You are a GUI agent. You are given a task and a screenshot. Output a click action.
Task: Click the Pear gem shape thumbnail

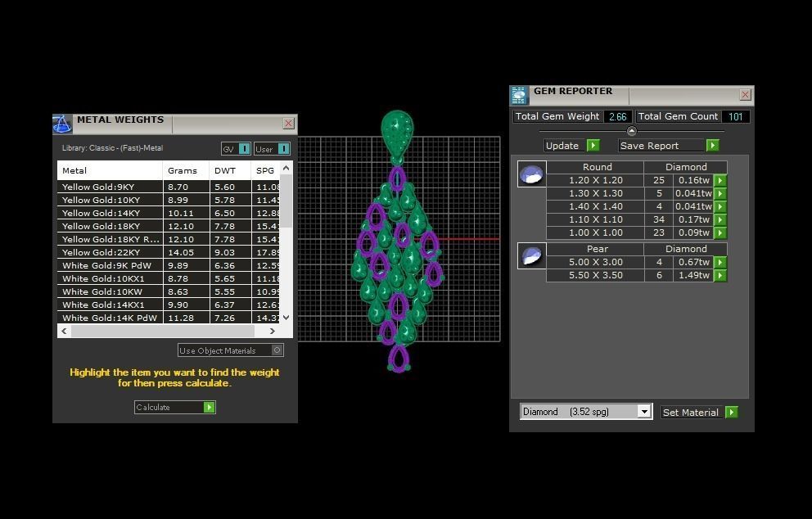click(x=531, y=255)
